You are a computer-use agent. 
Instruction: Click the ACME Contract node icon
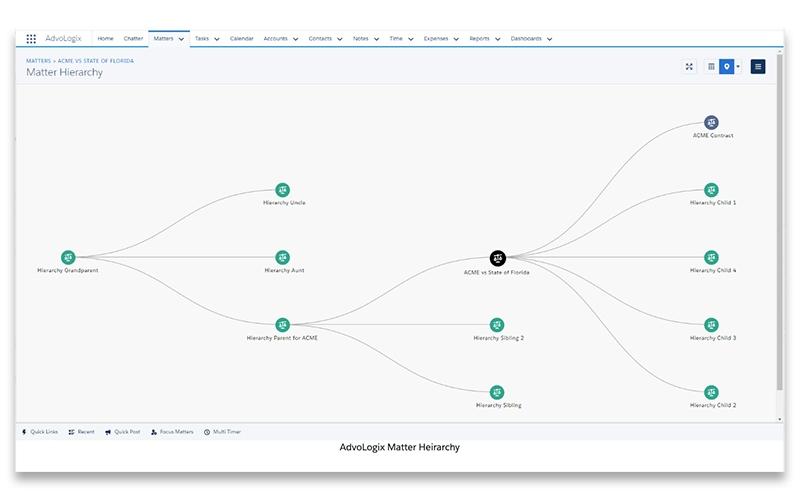tap(711, 122)
